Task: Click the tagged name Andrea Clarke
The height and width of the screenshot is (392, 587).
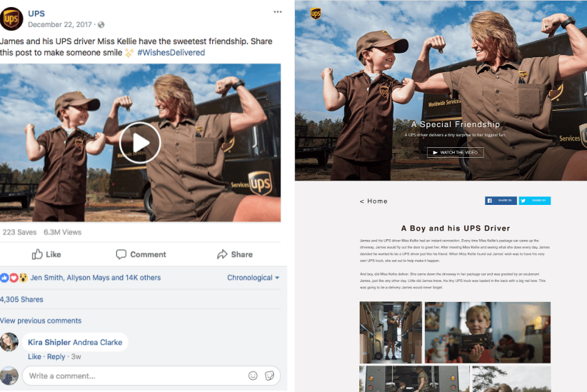Action: (x=97, y=343)
